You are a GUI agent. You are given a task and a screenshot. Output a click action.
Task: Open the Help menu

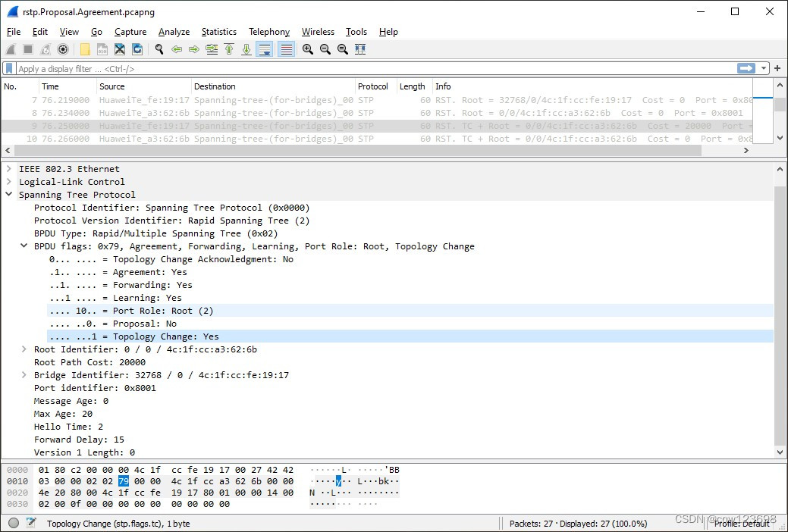(388, 32)
